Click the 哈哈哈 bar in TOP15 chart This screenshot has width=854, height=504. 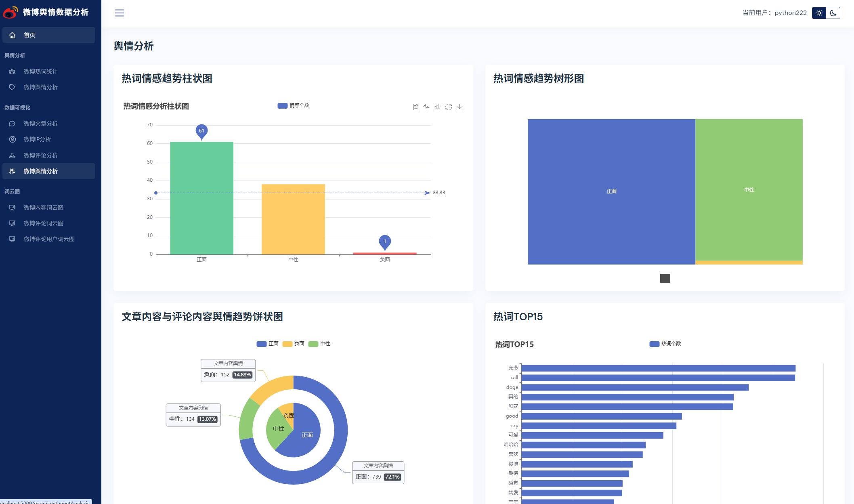coord(583,445)
